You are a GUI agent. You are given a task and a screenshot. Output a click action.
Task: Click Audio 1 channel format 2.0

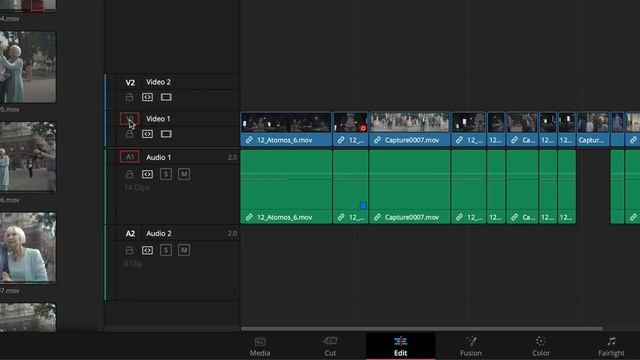(232, 157)
